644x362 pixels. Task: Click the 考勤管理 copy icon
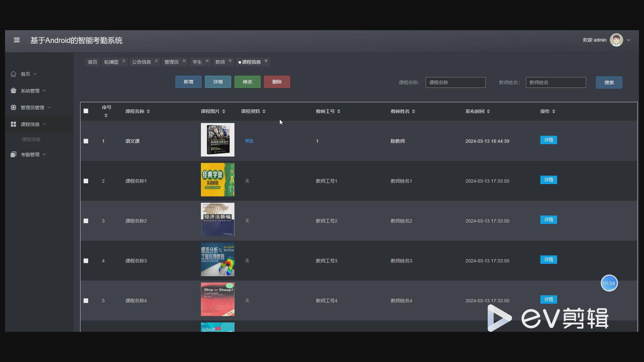[x=13, y=155]
